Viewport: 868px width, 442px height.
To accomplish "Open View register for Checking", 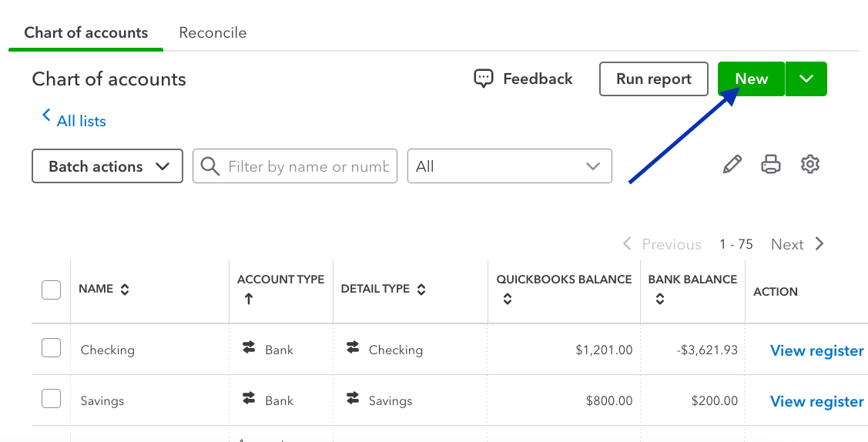I will 816,350.
